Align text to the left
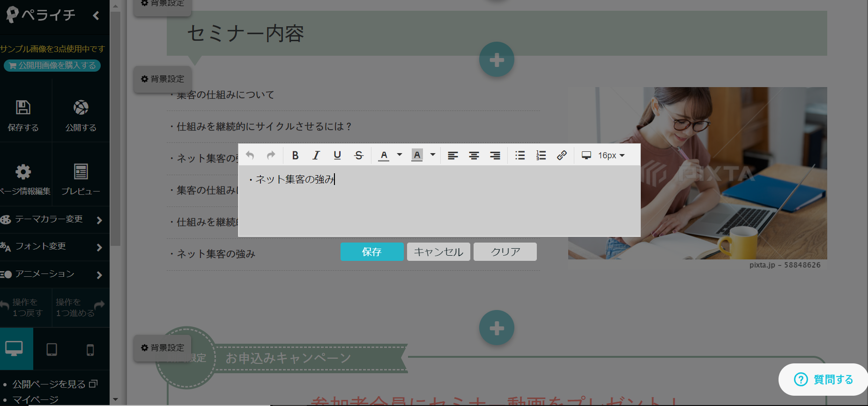Image resolution: width=868 pixels, height=406 pixels. (453, 155)
